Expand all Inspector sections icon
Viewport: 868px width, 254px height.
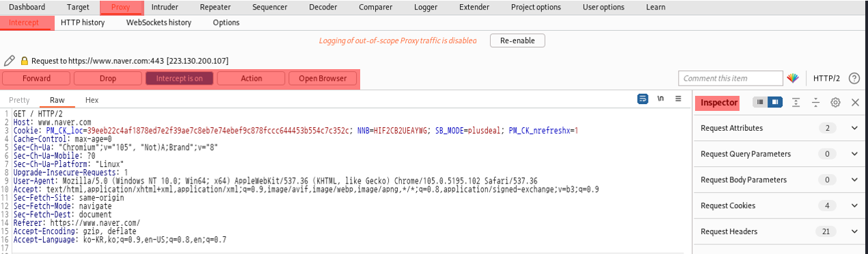click(x=796, y=103)
